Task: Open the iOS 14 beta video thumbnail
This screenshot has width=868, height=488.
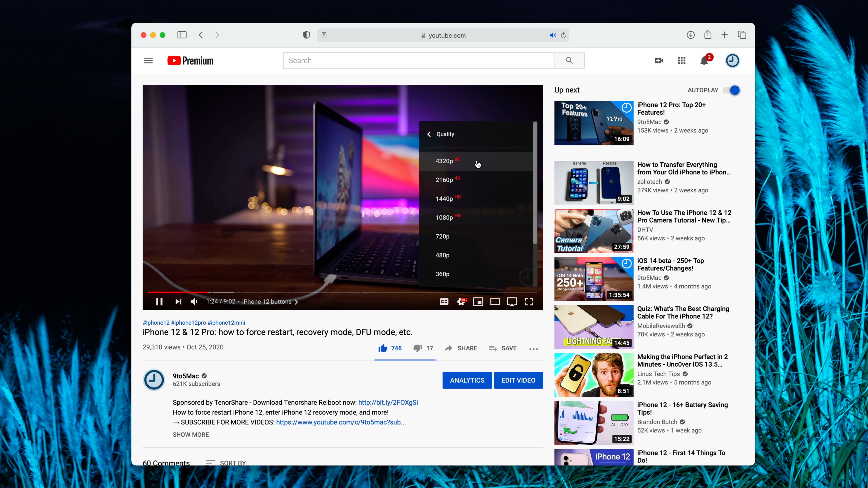Action: 594,279
